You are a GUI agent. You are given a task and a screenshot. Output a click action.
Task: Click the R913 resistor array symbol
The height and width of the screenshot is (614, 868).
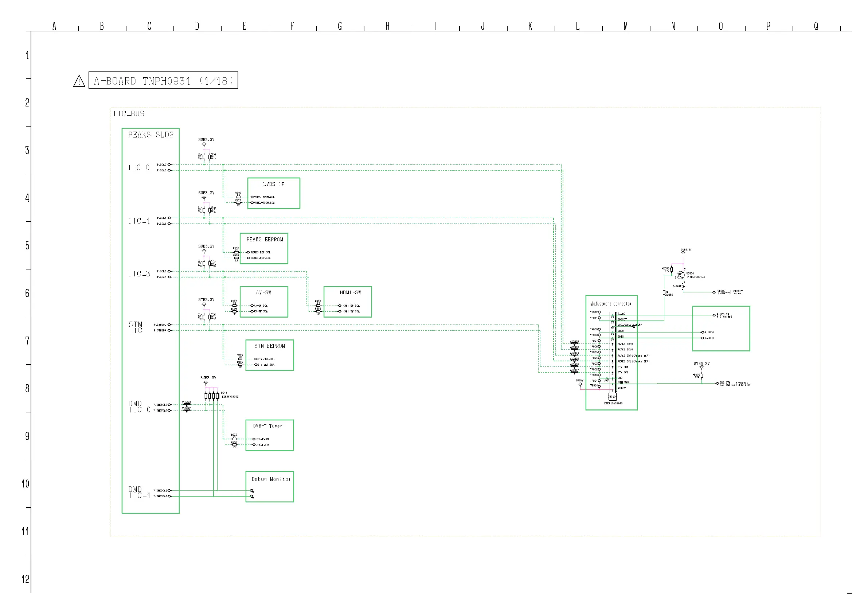211,396
